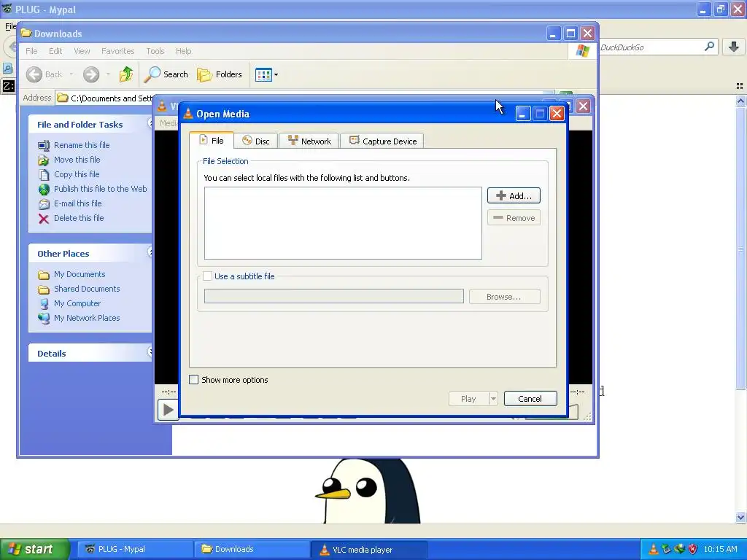The image size is (747, 560).
Task: Click E-mail this file link
Action: coord(77,203)
